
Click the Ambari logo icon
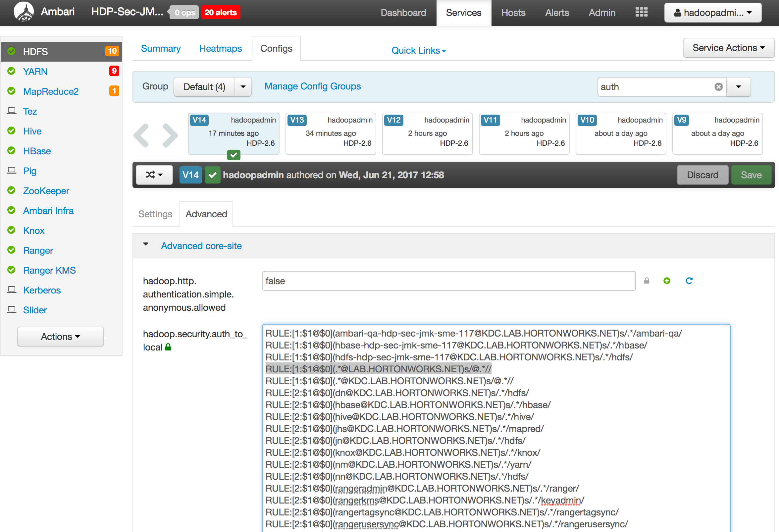pyautogui.click(x=24, y=12)
